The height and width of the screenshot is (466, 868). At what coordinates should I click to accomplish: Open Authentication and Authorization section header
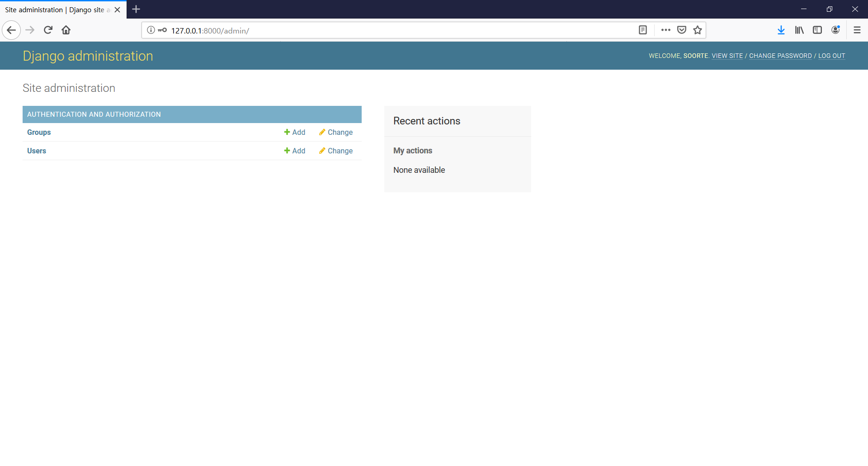point(94,114)
